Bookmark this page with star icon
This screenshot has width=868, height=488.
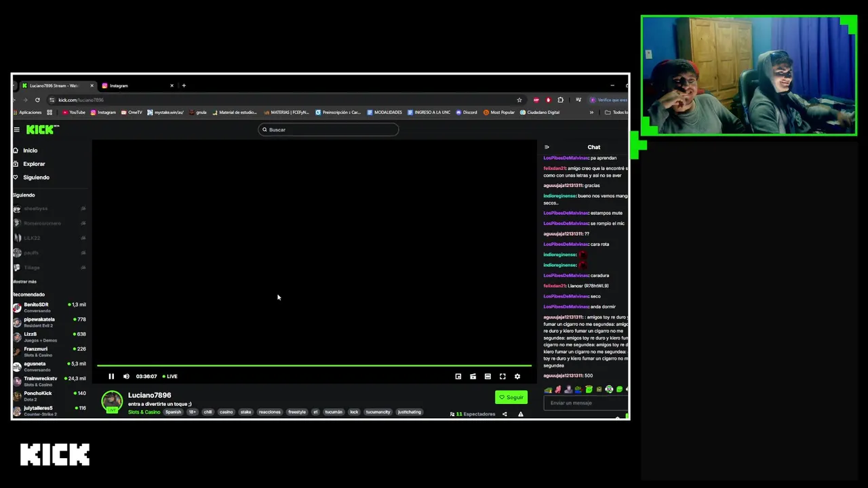click(x=519, y=100)
